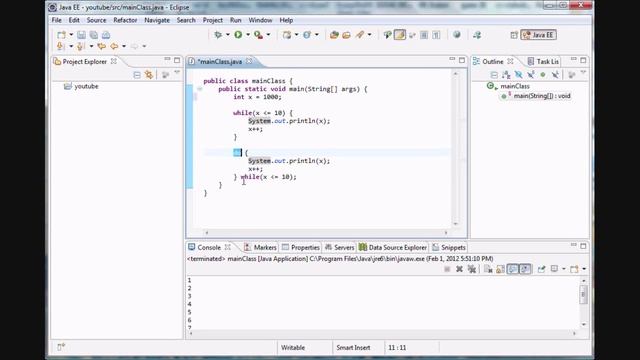Viewport: 640px width, 360px height.
Task: Click the Previous Annotation arrow icon
Action: 81,46
